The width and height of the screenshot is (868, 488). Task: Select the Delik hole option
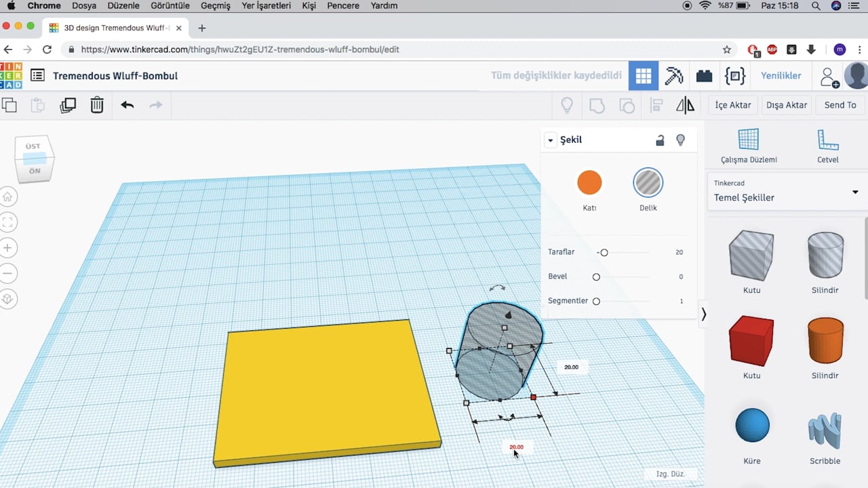coord(648,183)
